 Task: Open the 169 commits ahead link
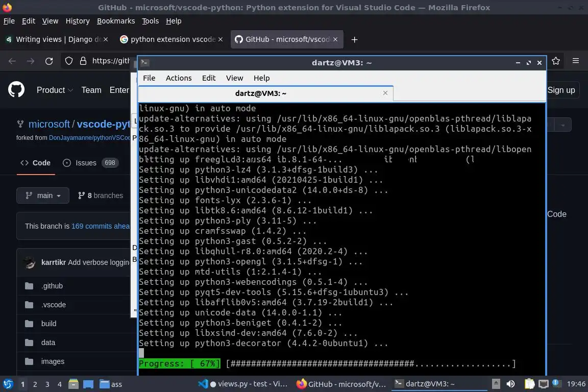coord(100,226)
